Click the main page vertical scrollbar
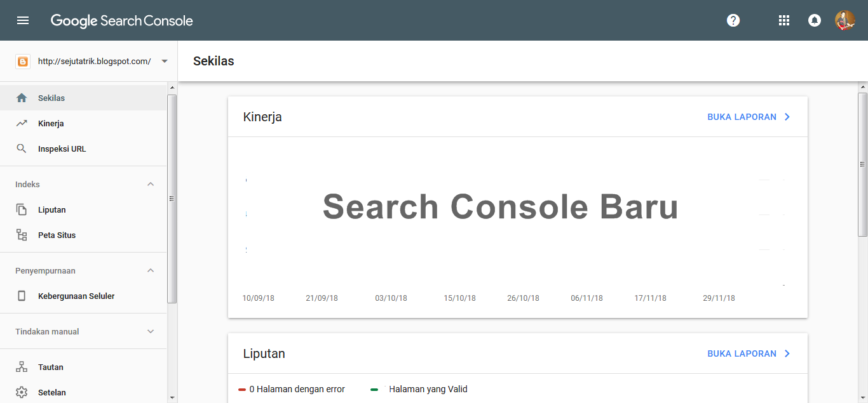 tap(862, 164)
